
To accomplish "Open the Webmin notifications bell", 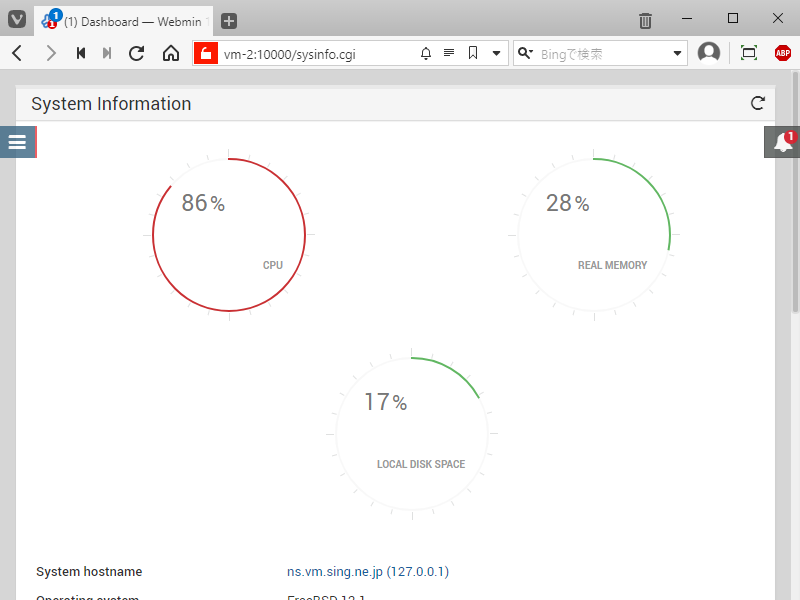I will (782, 142).
